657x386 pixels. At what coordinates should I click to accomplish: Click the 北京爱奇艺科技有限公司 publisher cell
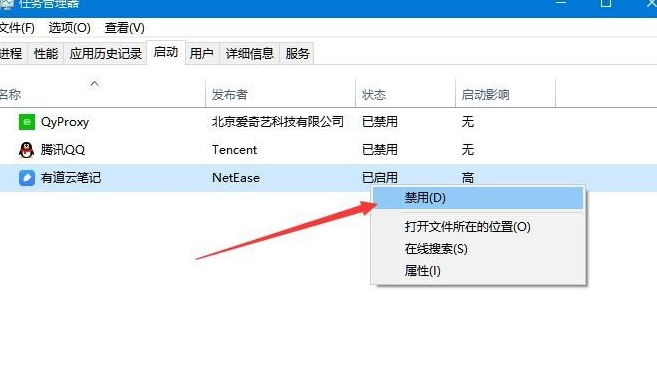pos(278,122)
